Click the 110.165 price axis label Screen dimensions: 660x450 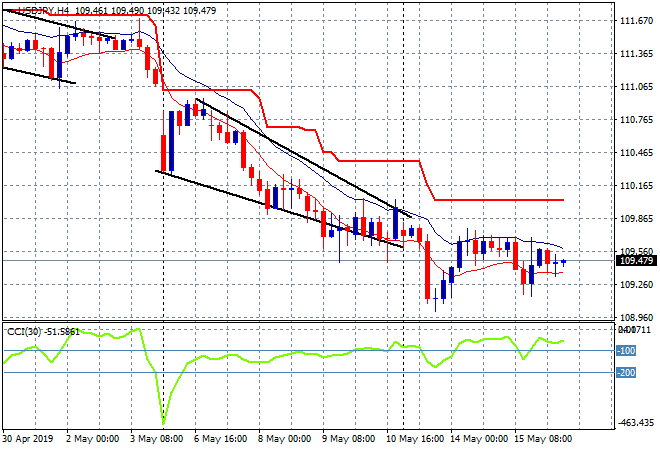[636, 186]
